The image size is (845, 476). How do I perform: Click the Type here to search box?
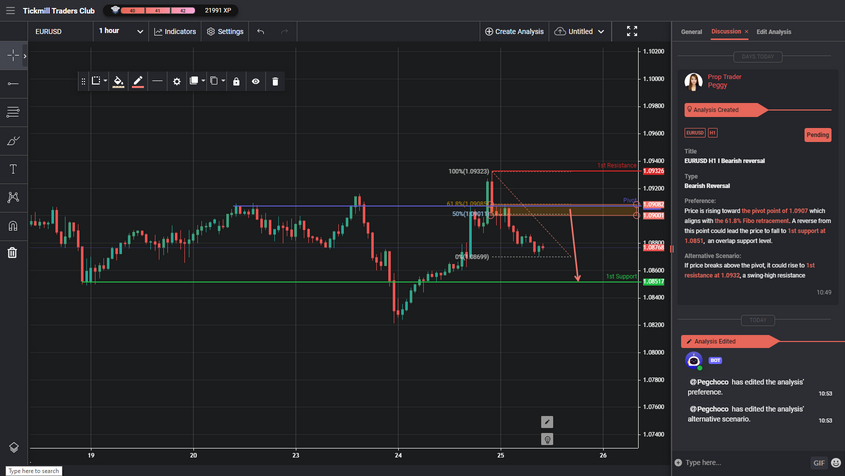point(33,471)
